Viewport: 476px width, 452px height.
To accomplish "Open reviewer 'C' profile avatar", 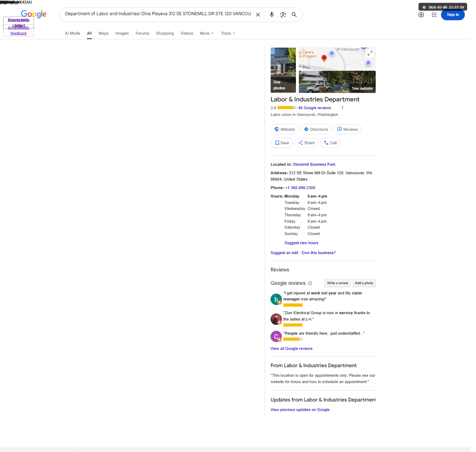I will 276,336.
